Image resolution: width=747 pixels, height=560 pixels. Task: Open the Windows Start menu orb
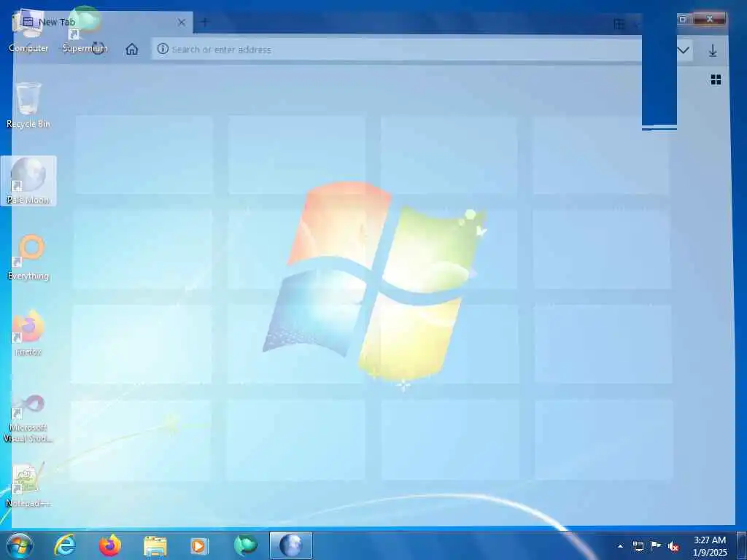click(x=19, y=545)
